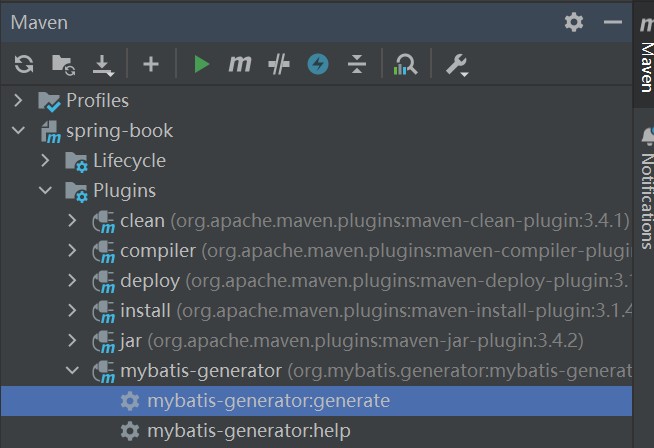
Task: Select the compiler plugin row
Action: 316,251
